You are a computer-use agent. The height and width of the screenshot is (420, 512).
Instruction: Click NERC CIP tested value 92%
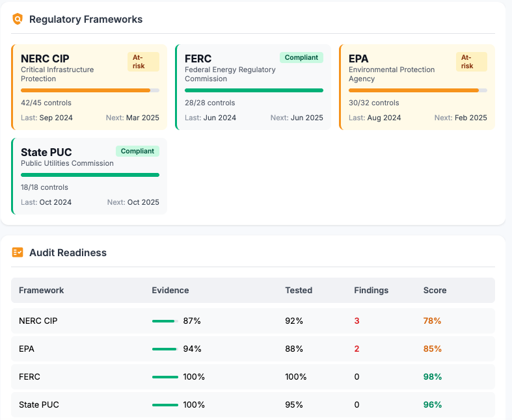294,321
